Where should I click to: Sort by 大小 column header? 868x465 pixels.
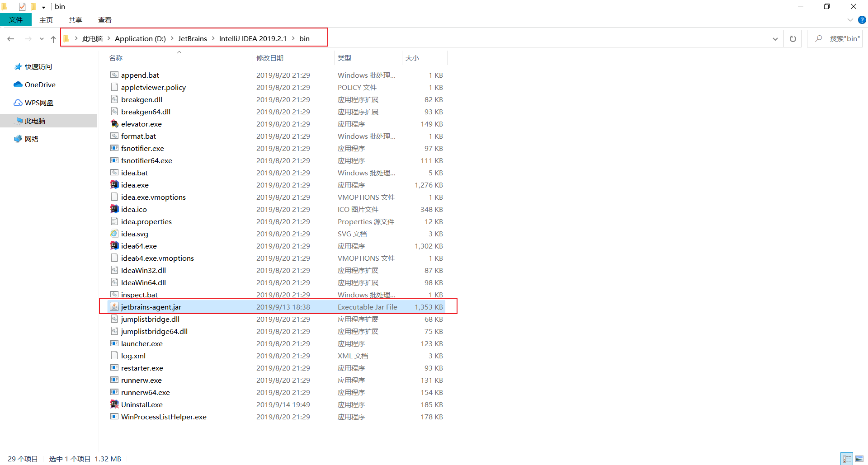pyautogui.click(x=412, y=58)
